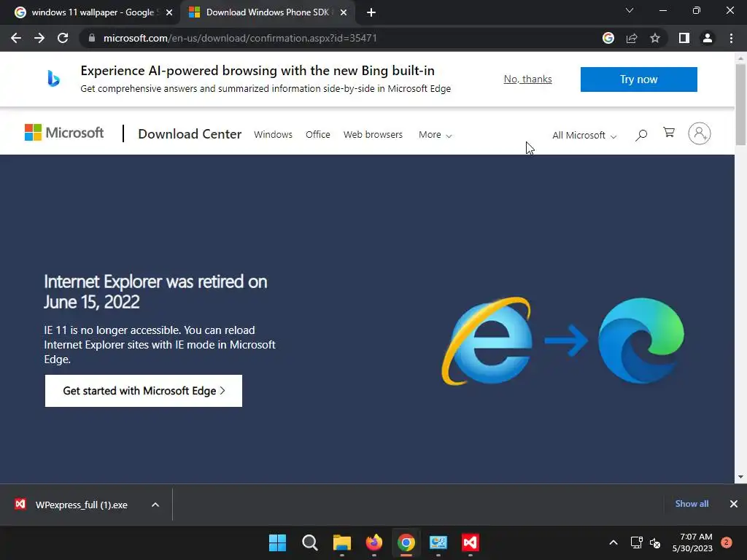Click the scrollbar up arrow

[x=740, y=58]
